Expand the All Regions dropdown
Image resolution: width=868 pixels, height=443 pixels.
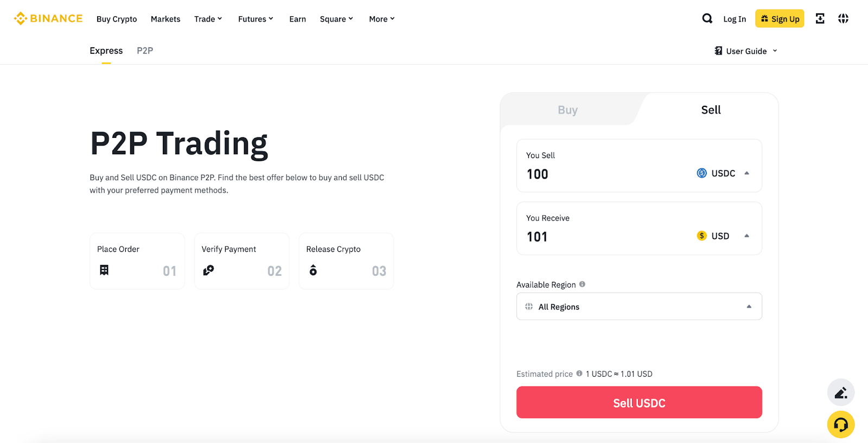click(639, 307)
